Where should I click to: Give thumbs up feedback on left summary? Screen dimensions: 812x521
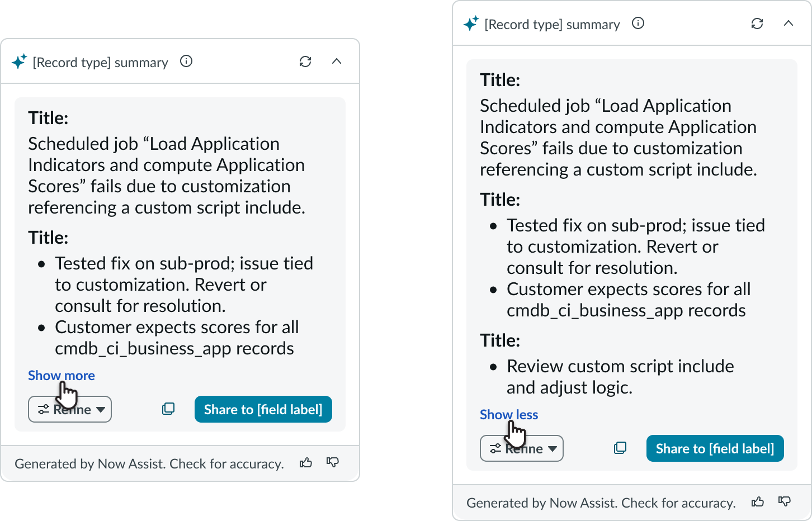306,463
